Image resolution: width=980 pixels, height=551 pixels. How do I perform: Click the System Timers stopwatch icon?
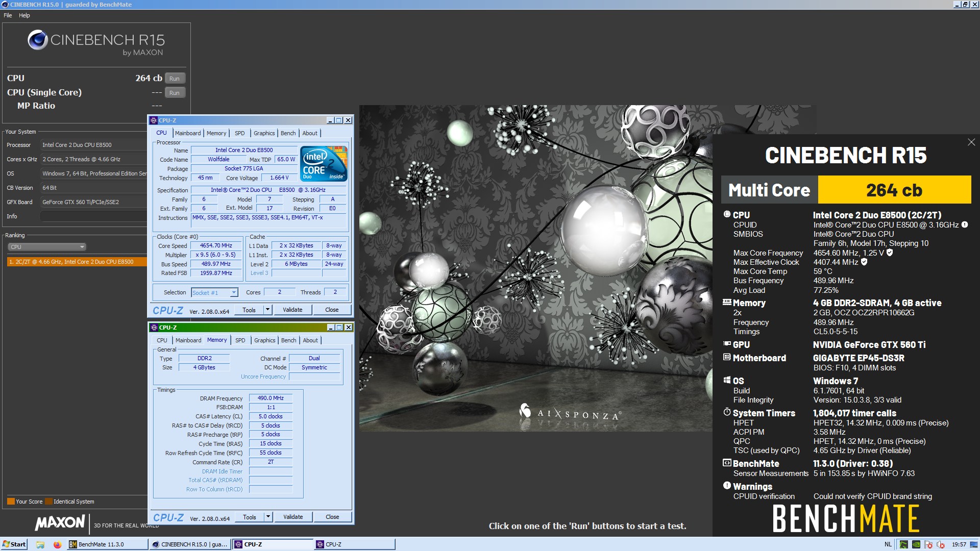coord(727,412)
